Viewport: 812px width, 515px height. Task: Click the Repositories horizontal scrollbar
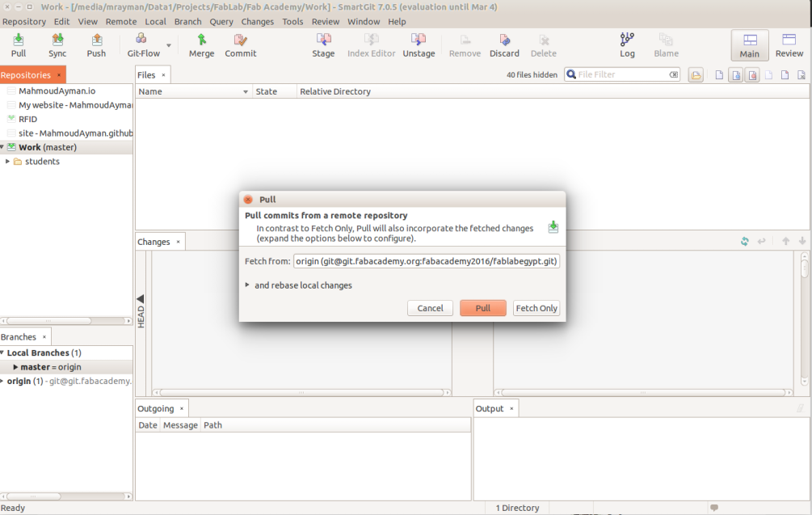coord(49,321)
